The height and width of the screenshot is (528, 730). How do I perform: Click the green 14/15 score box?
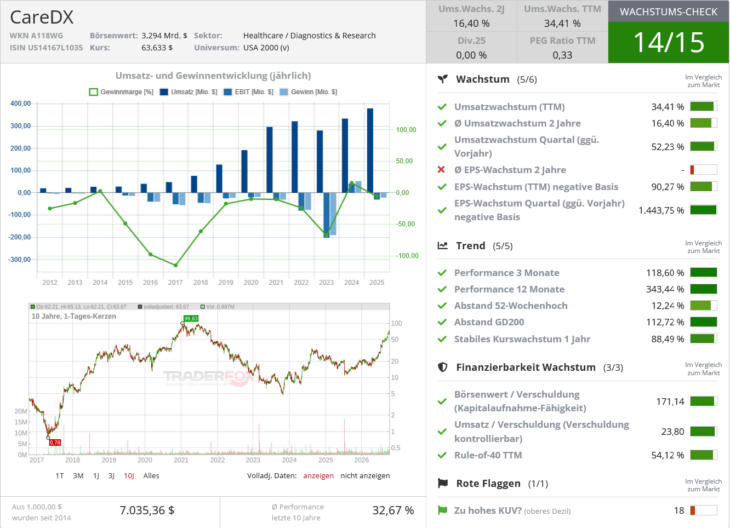[668, 42]
